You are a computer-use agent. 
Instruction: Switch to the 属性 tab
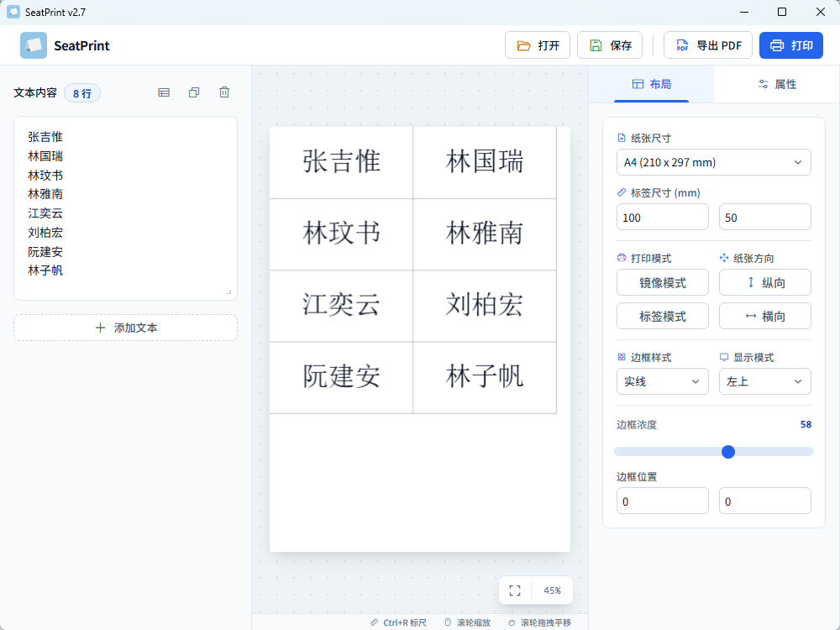(x=777, y=84)
